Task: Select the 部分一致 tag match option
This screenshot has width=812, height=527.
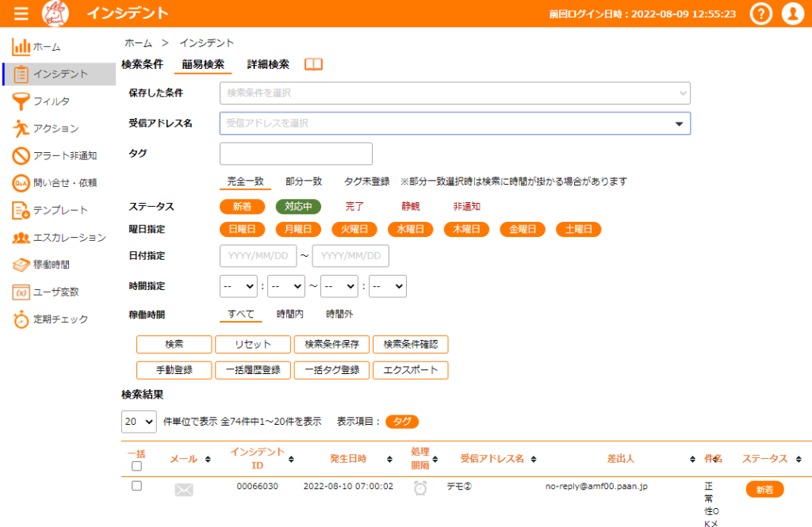Action: pos(304,181)
